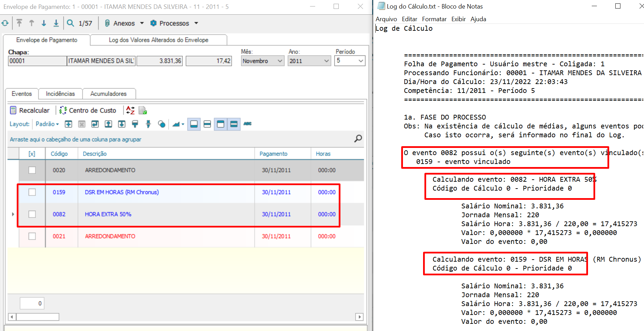This screenshot has height=331, width=644.
Task: Check the box for event 0159 DSR EM HORAS
Action: click(32, 192)
